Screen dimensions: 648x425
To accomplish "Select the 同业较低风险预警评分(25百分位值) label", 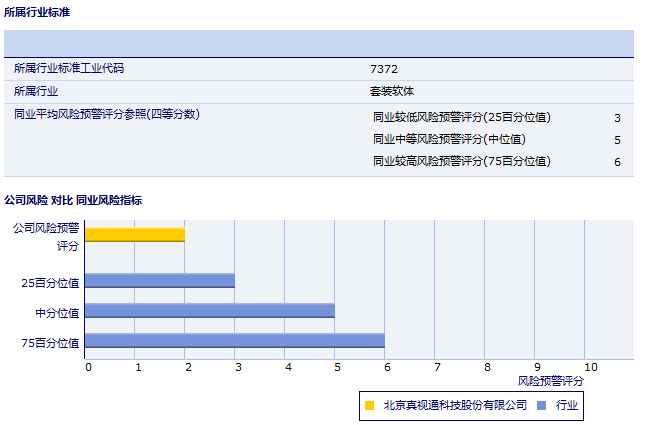I will [x=461, y=117].
